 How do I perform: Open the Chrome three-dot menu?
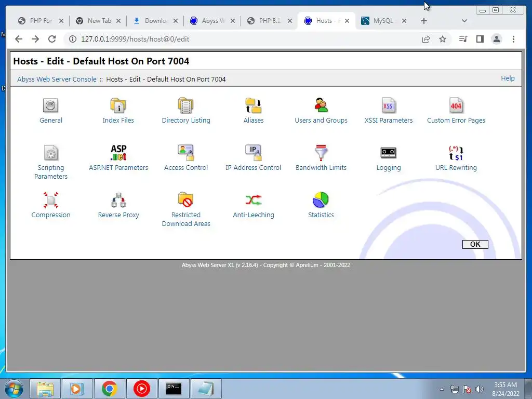(x=513, y=39)
